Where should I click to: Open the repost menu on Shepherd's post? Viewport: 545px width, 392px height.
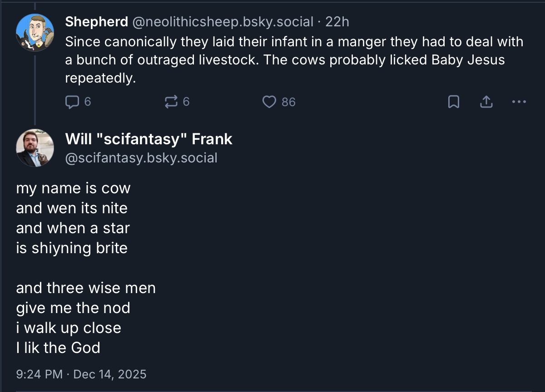[x=171, y=102]
